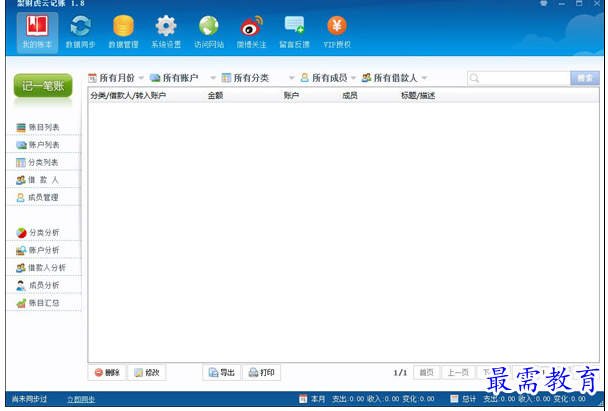Open 账户列表 in the sidebar
608x411 pixels.
[x=43, y=145]
